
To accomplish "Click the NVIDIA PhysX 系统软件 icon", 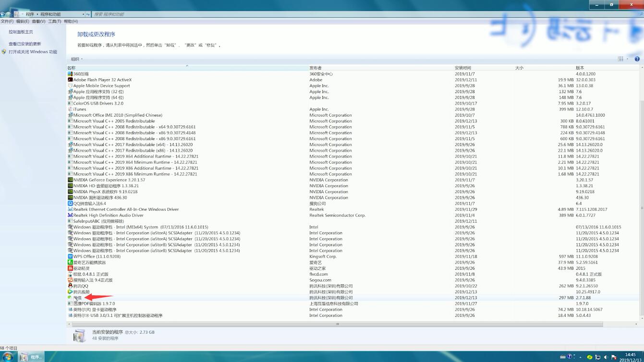I will [70, 192].
